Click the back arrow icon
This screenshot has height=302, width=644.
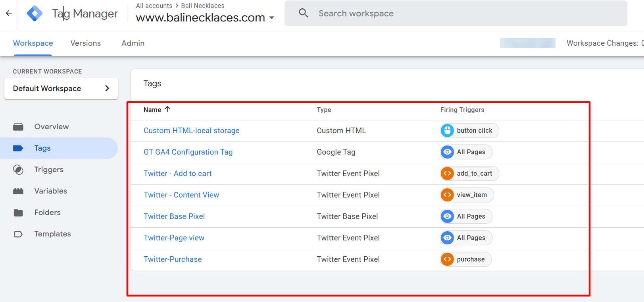[x=9, y=14]
